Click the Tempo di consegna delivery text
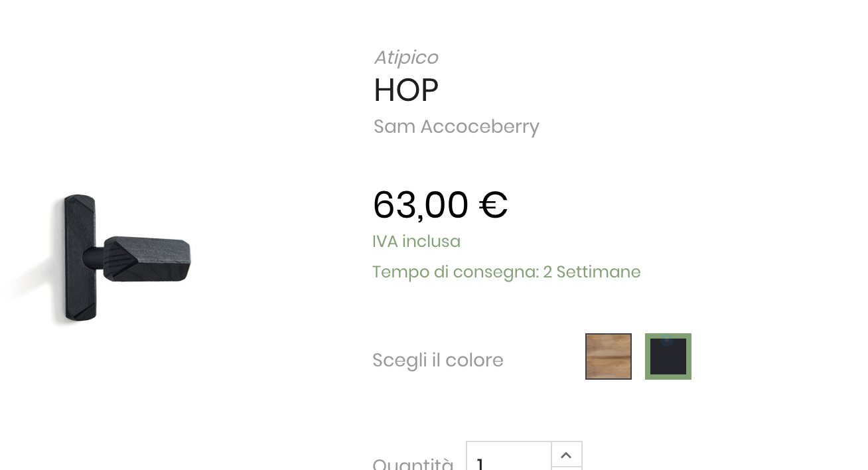868x470 pixels. tap(506, 272)
